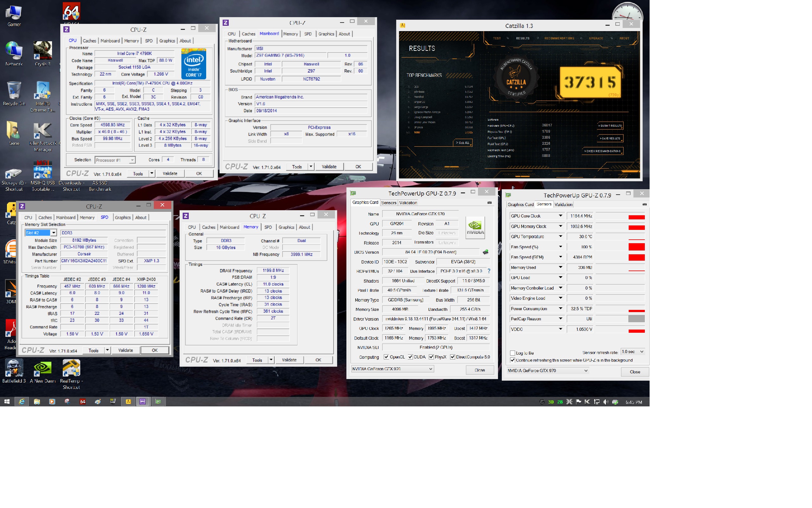
Task: Click the taskbar clock showing 6:45 PM
Action: 633,402
